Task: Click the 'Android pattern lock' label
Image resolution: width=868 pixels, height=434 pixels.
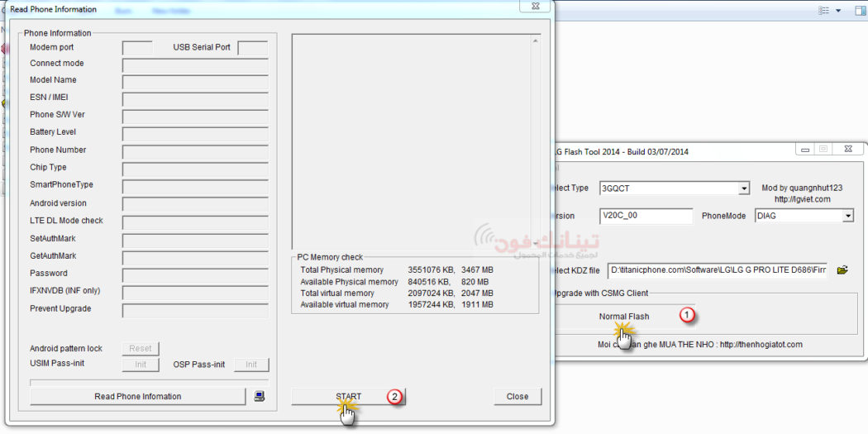Action: [66, 349]
